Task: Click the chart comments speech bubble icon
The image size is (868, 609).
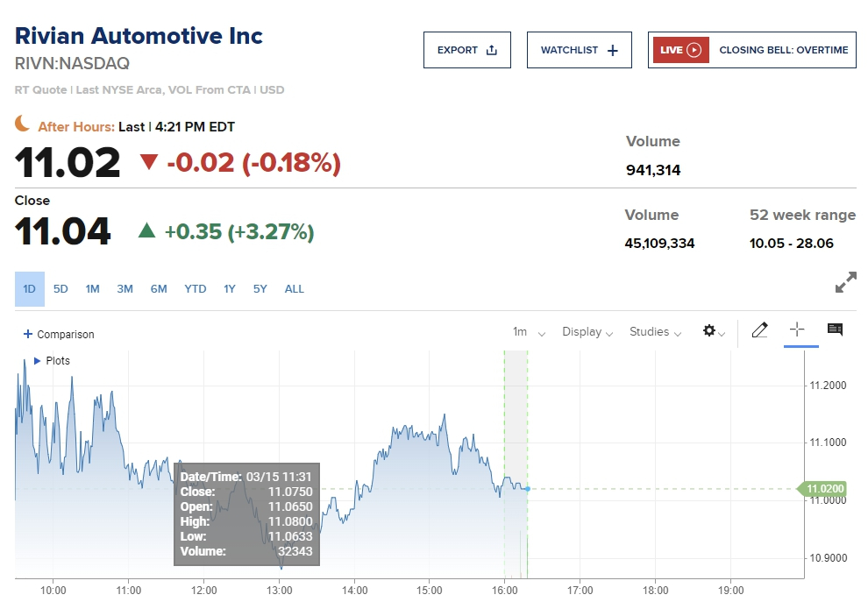Action: [x=835, y=330]
